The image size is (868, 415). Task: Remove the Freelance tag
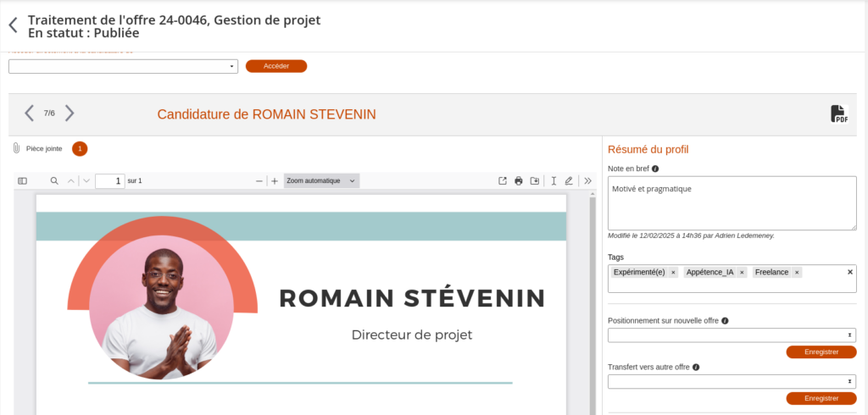point(797,272)
